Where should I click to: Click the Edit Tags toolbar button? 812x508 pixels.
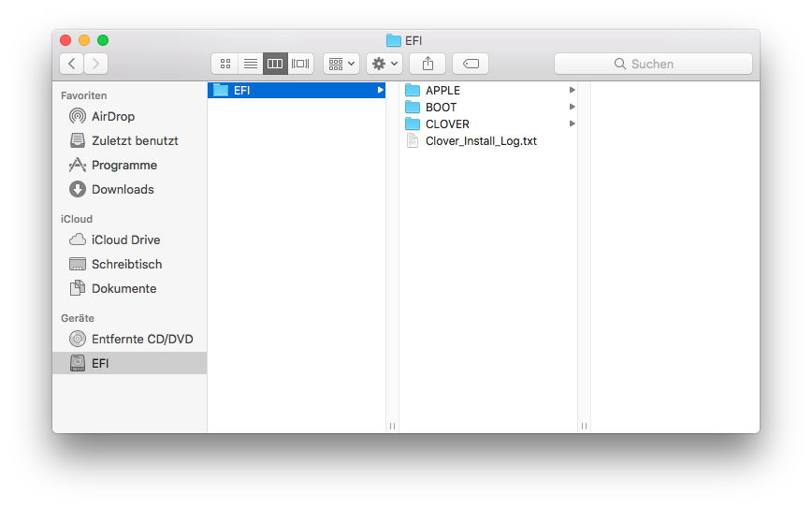(x=471, y=64)
